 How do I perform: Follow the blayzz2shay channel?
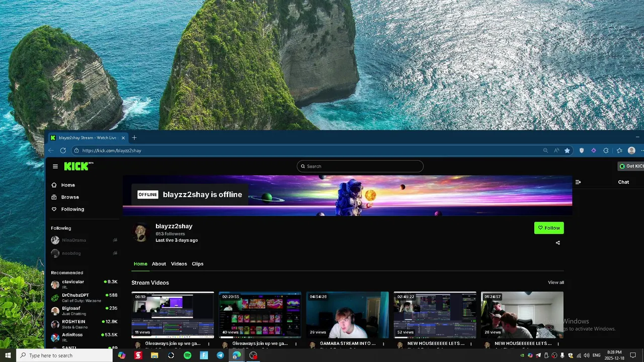549,228
